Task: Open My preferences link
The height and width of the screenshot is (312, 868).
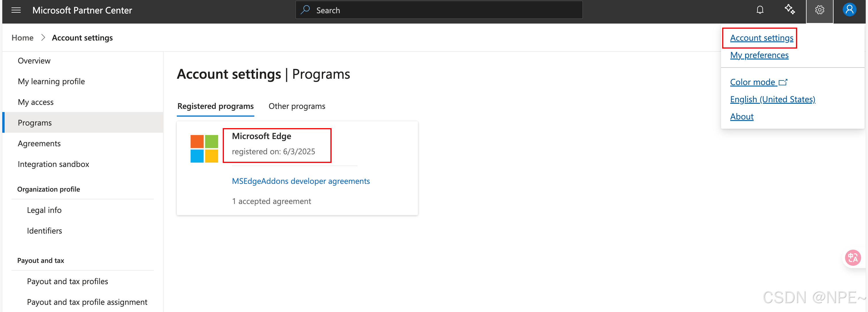Action: [x=759, y=55]
